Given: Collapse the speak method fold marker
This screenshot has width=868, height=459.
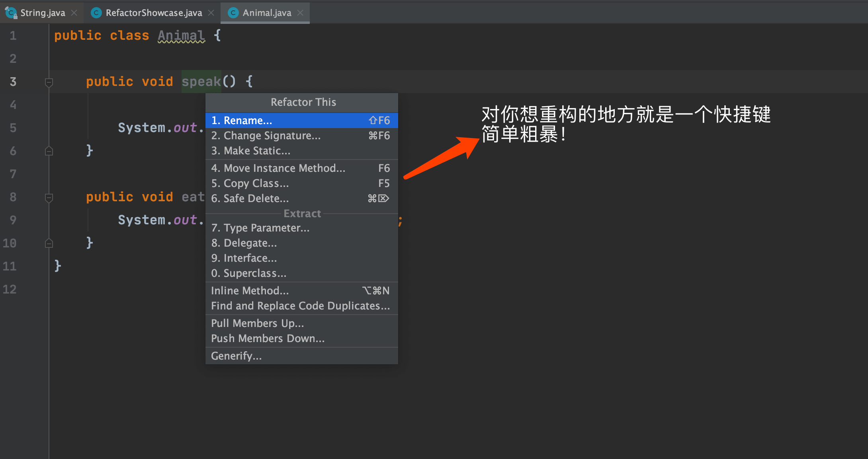Looking at the screenshot, I should (49, 82).
